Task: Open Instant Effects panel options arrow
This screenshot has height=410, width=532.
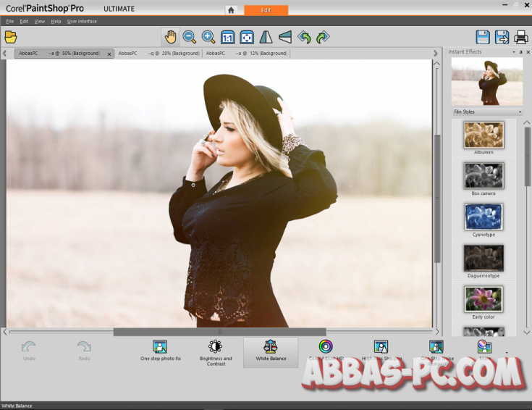Action: click(x=514, y=52)
